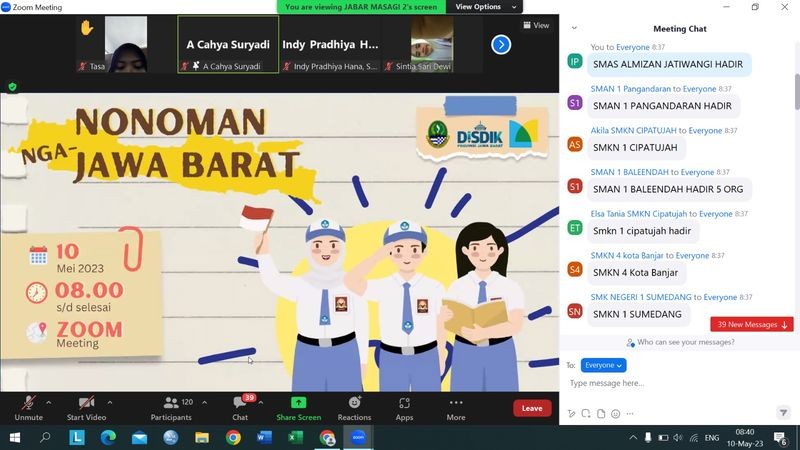The image size is (800, 450).
Task: Click the Type message here field
Action: [670, 383]
